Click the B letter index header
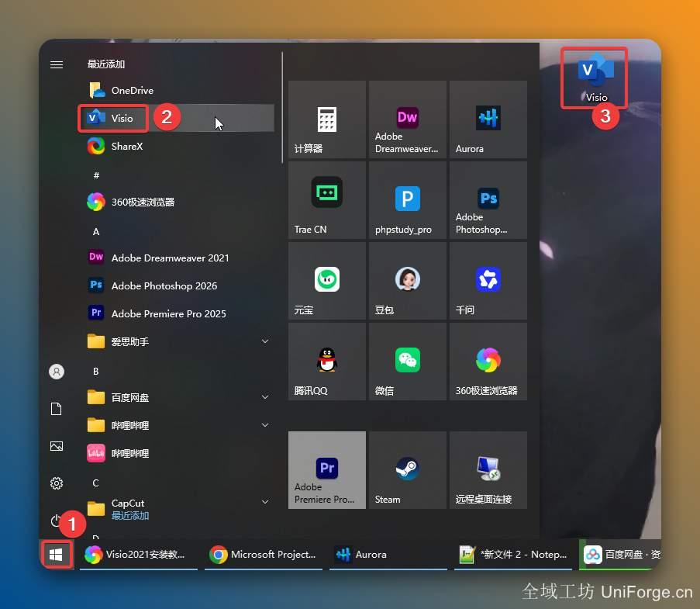Viewport: 700px width, 609px height. (96, 372)
